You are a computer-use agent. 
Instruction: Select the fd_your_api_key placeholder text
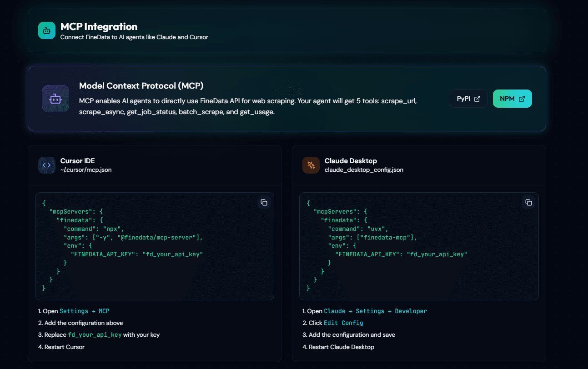[x=95, y=334]
